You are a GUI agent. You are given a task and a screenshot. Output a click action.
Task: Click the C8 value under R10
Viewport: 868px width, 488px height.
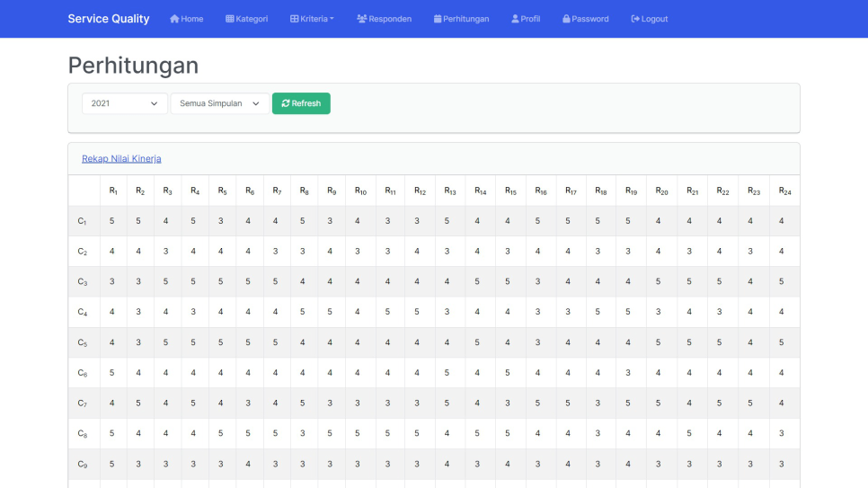pos(358,433)
